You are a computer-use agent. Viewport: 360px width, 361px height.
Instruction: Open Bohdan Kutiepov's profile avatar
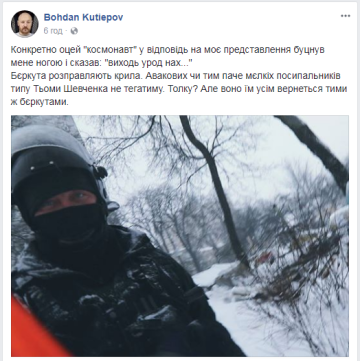tap(24, 24)
